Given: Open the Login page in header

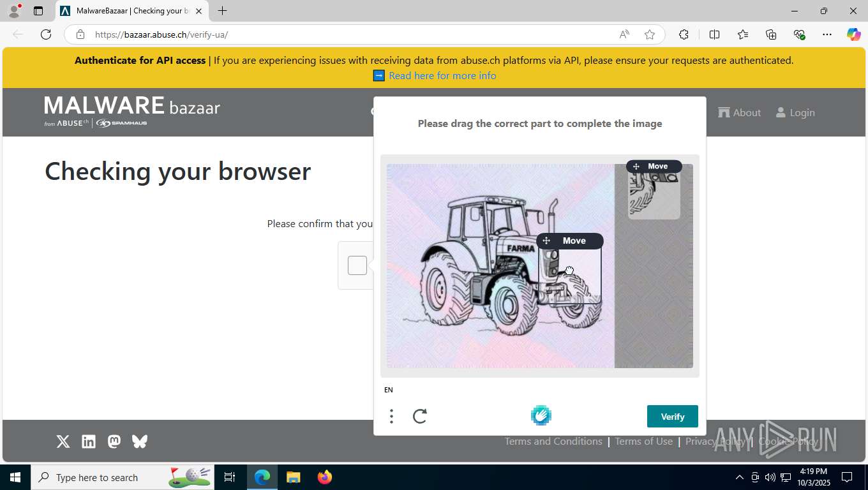Looking at the screenshot, I should [795, 113].
